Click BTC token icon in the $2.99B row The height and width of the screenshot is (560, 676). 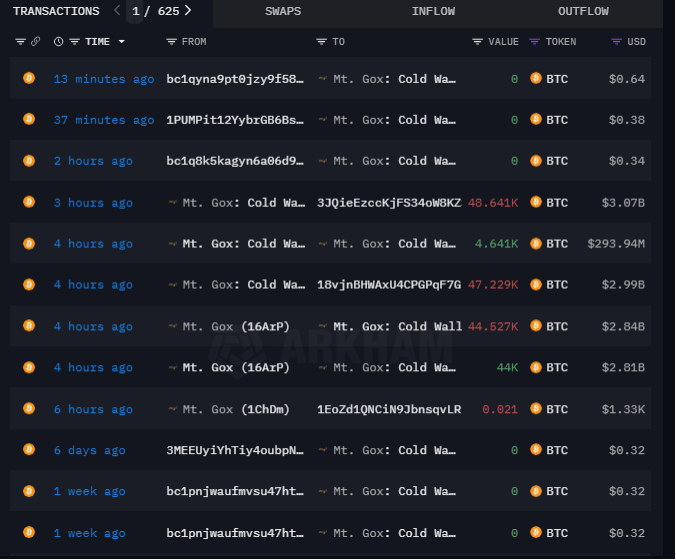(x=536, y=285)
